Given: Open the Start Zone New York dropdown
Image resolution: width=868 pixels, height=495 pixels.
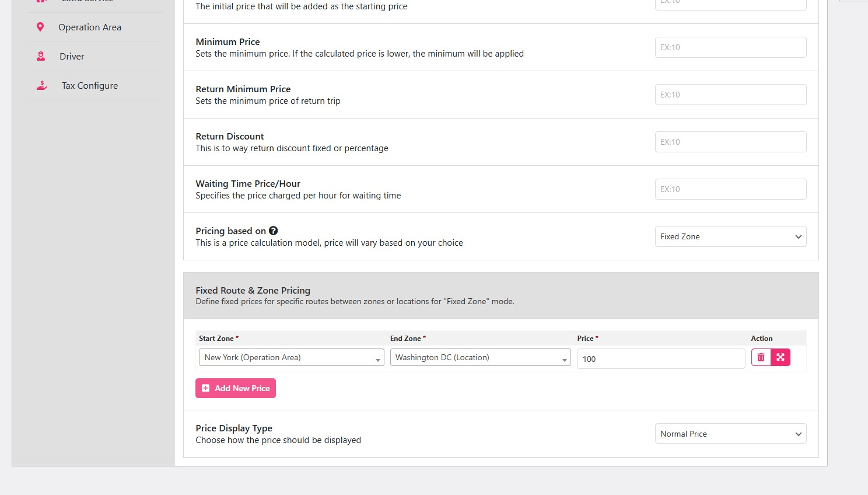Looking at the screenshot, I should (291, 357).
